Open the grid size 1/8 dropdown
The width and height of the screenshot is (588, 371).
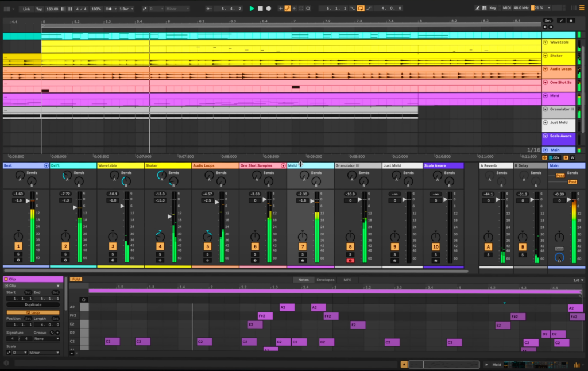tap(578, 280)
